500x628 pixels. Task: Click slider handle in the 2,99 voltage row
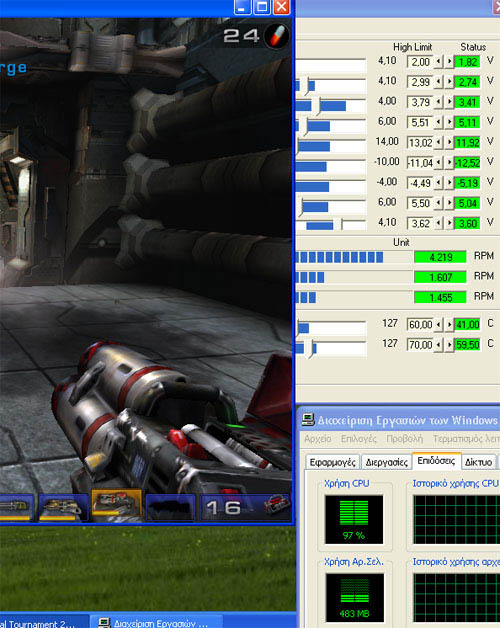point(308,85)
